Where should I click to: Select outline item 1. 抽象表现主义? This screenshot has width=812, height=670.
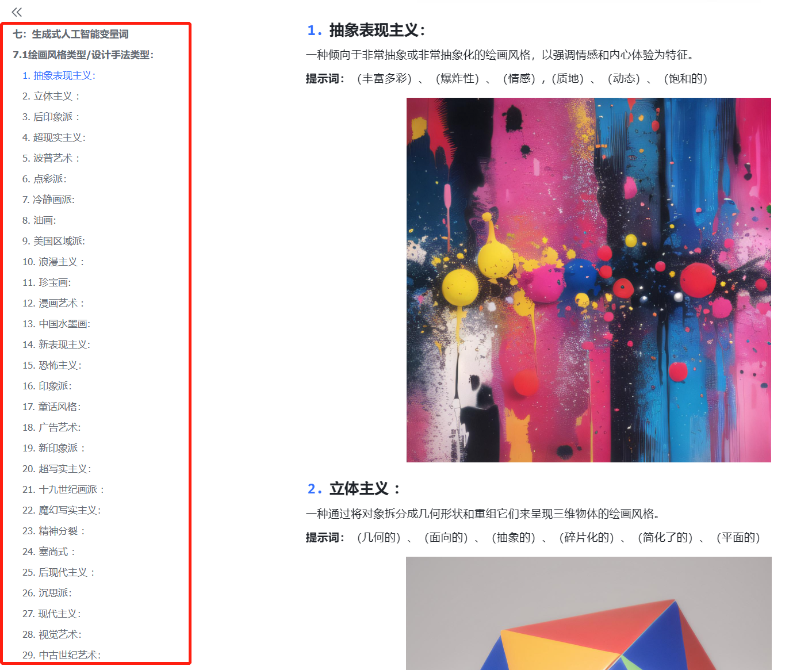pyautogui.click(x=59, y=76)
